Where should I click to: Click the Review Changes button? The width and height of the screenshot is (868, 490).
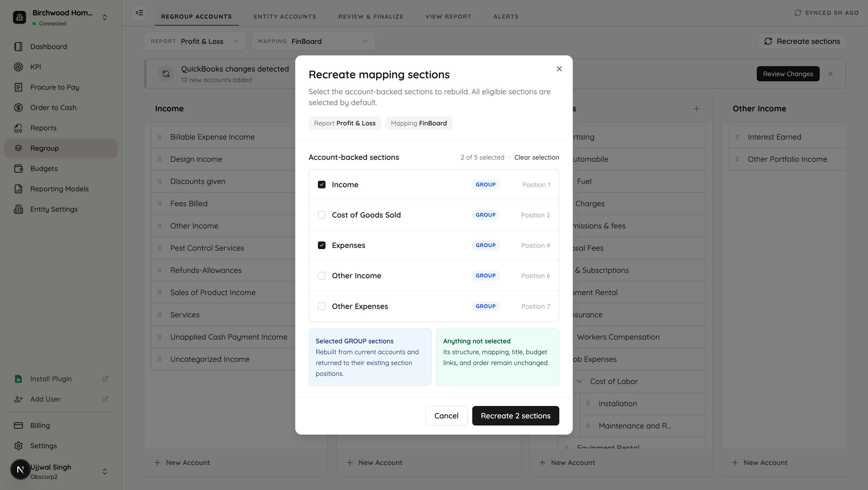click(x=788, y=74)
